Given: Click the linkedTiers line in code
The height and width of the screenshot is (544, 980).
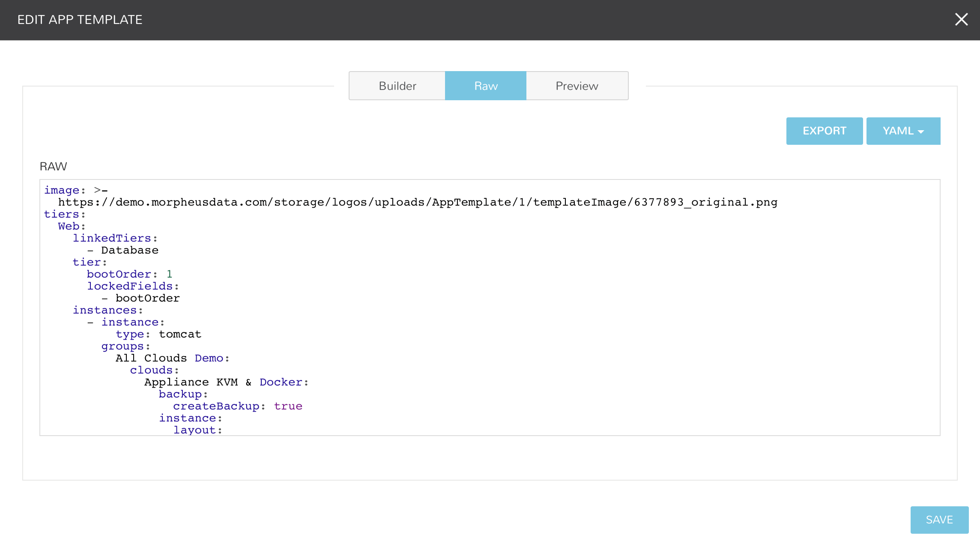Looking at the screenshot, I should click(112, 238).
